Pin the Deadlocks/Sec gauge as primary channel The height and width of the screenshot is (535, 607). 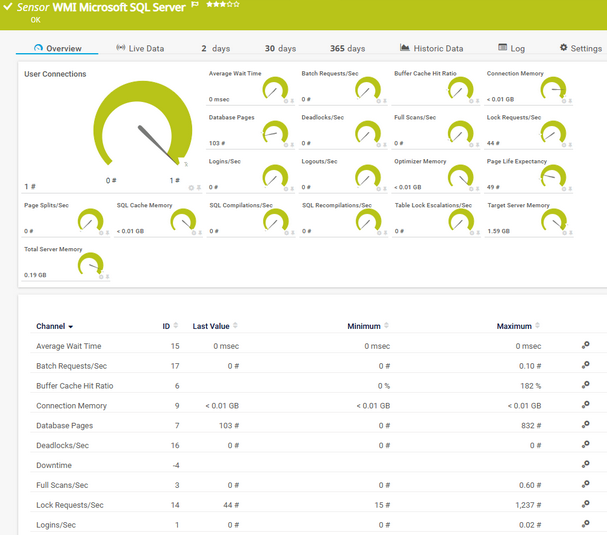(x=385, y=145)
